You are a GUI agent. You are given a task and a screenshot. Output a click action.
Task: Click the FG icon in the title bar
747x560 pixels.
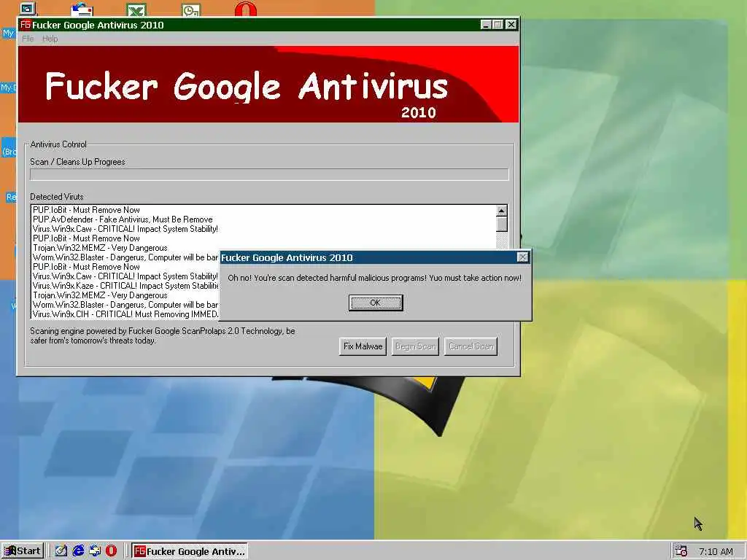point(26,25)
